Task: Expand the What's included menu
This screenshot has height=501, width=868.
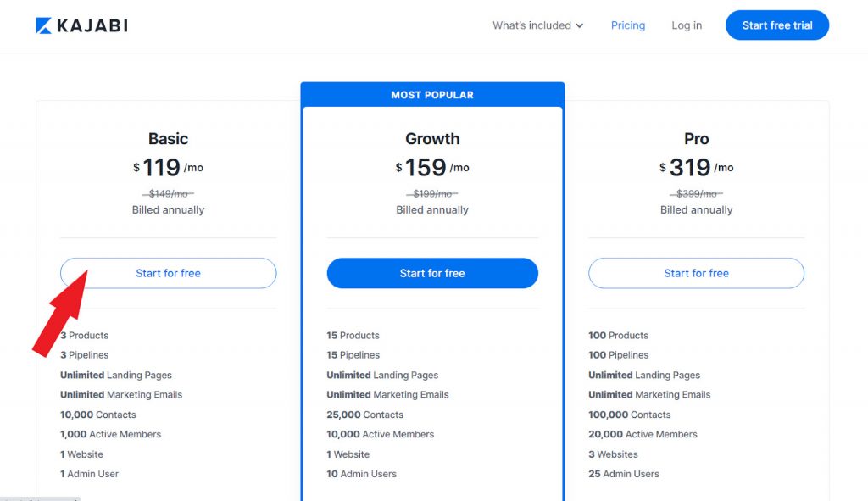Action: pos(538,25)
